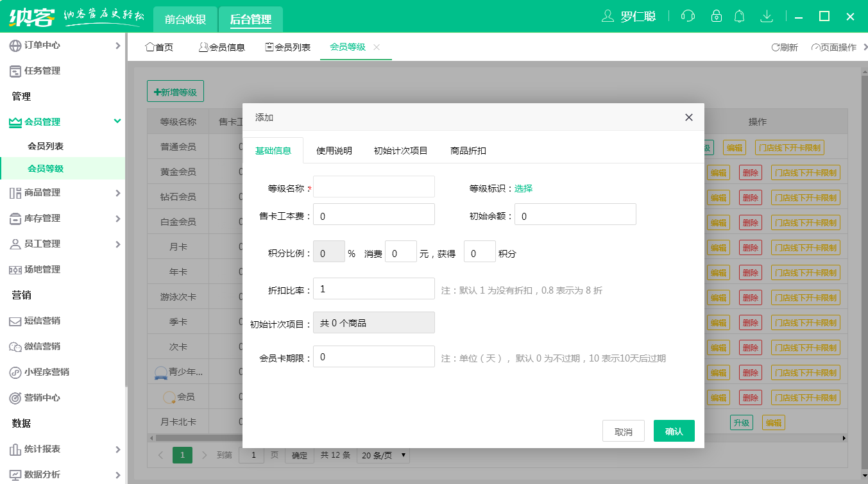Open the 商品折扣 dialog tab
The image size is (868, 484).
(468, 151)
